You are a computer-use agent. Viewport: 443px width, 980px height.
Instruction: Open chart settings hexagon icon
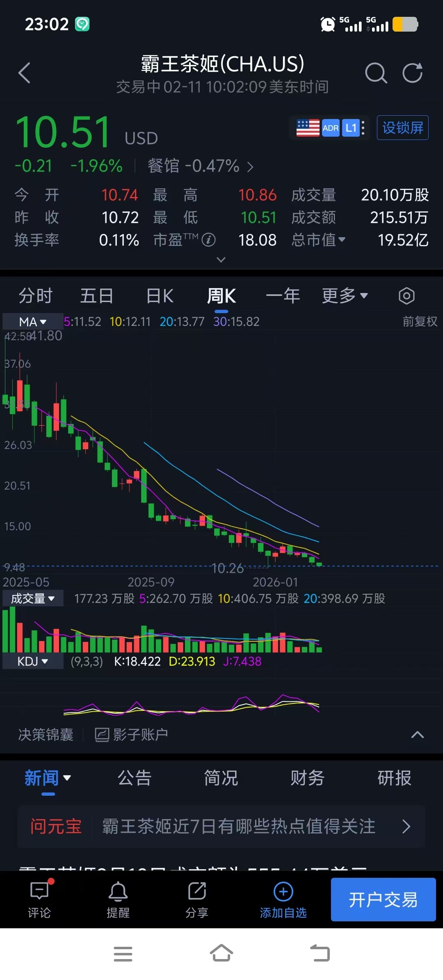[406, 296]
